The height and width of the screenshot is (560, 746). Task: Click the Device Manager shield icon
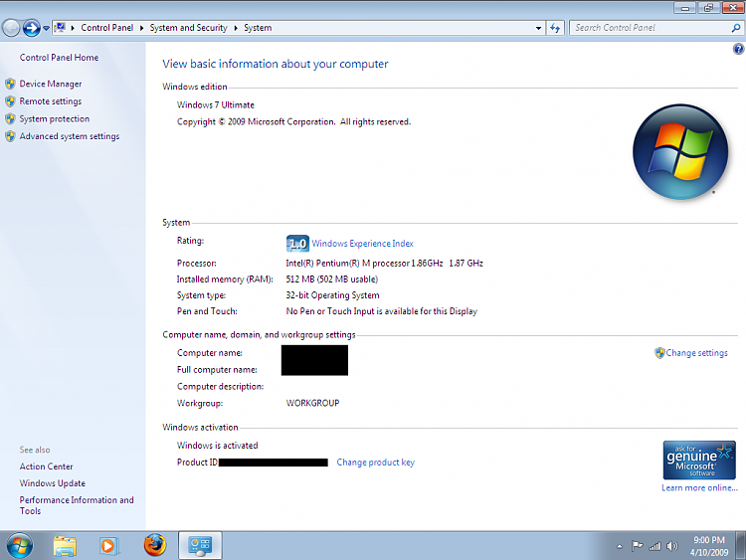pos(10,84)
